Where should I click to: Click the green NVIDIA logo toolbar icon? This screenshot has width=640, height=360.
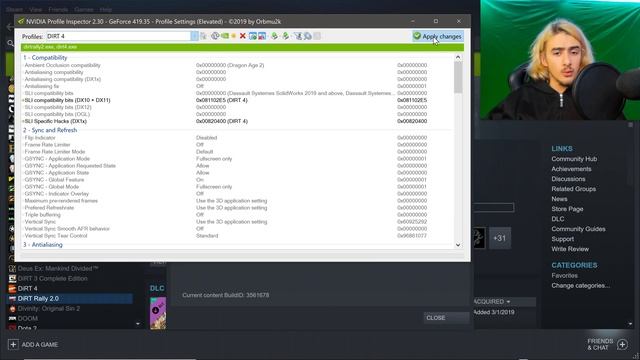(225, 36)
